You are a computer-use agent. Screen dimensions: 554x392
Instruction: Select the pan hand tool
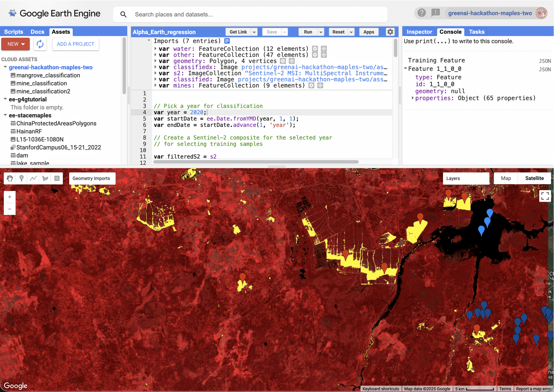(x=10, y=178)
